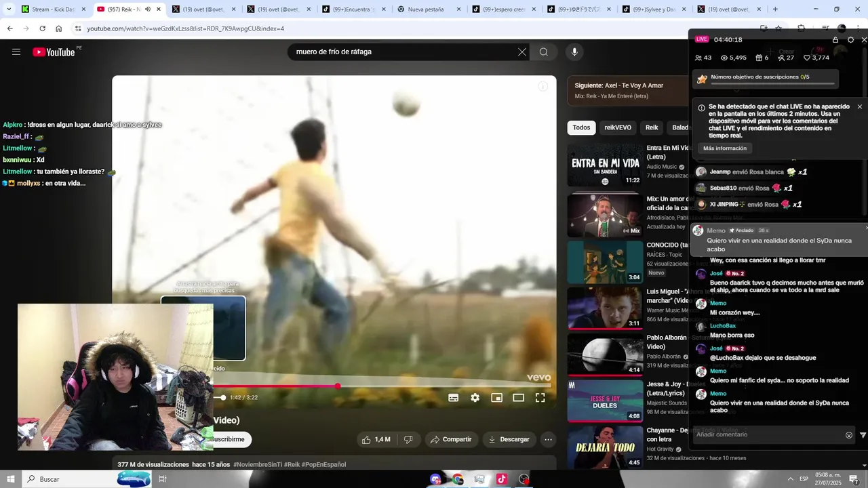
Task: Dismiss the chat LIVE warning notice
Action: coord(860,106)
